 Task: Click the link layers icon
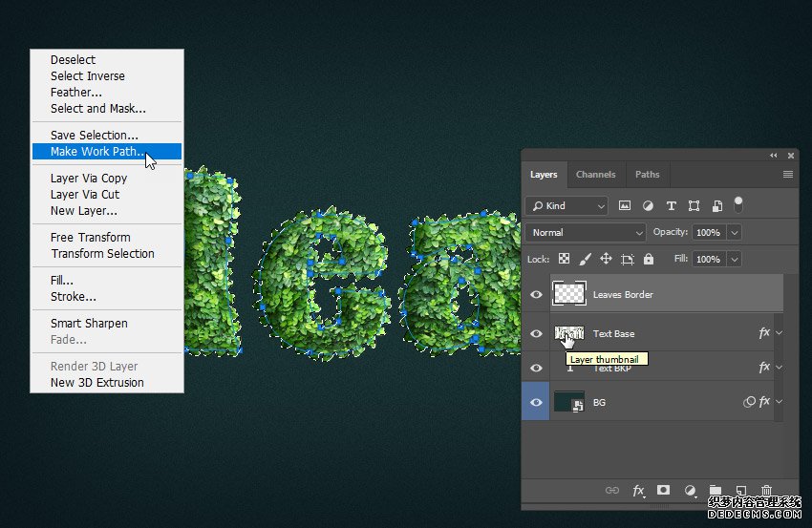[612, 490]
